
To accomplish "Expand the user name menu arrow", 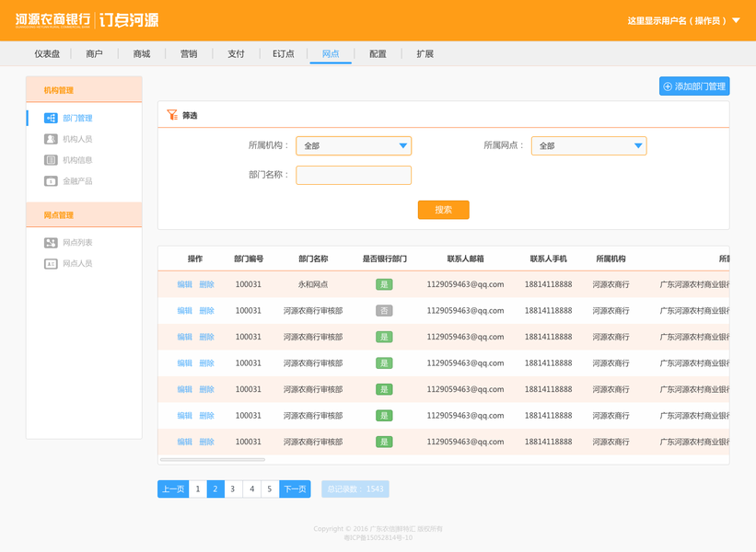I will (736, 21).
